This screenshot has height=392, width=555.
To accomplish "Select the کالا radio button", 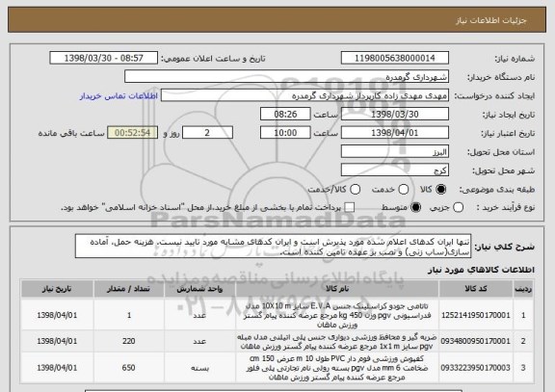I will point(440,190).
